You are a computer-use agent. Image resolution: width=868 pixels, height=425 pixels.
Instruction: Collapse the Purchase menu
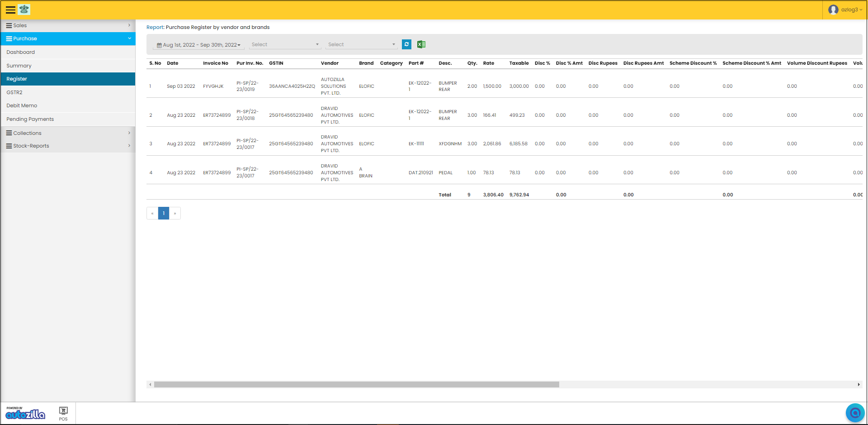tap(68, 38)
